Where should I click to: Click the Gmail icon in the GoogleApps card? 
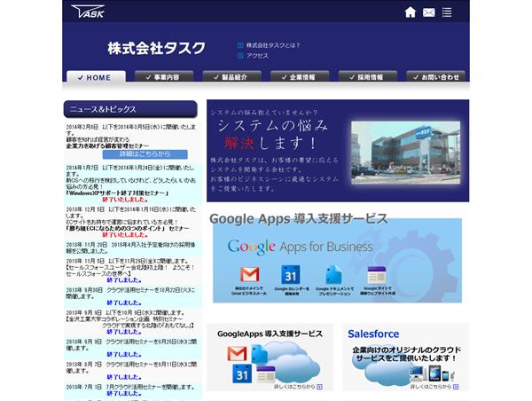tap(237, 353)
